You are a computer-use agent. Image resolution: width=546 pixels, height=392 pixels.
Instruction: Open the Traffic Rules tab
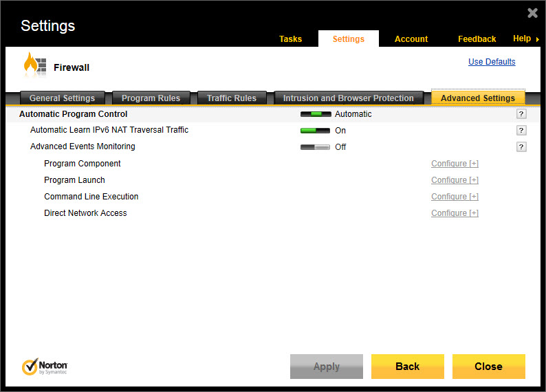pos(232,98)
